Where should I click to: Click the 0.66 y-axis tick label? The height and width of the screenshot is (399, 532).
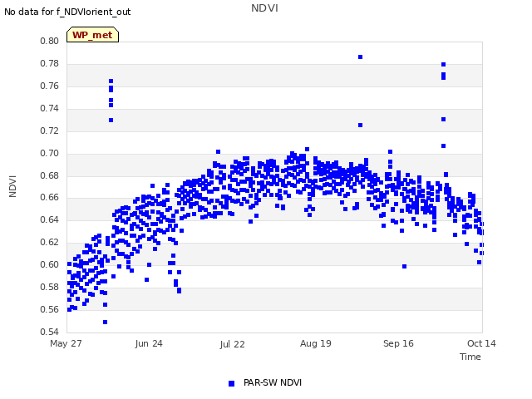coord(49,197)
